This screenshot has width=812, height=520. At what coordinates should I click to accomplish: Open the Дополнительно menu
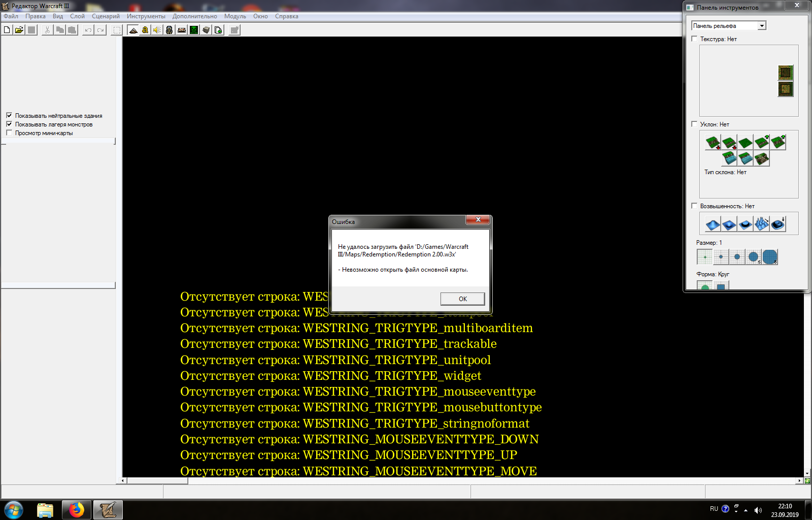click(195, 16)
